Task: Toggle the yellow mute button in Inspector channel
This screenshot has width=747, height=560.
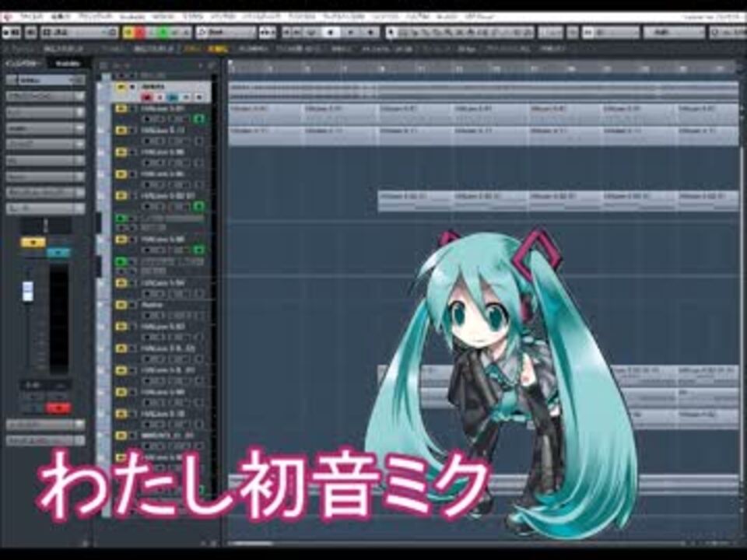Action: tap(33, 243)
